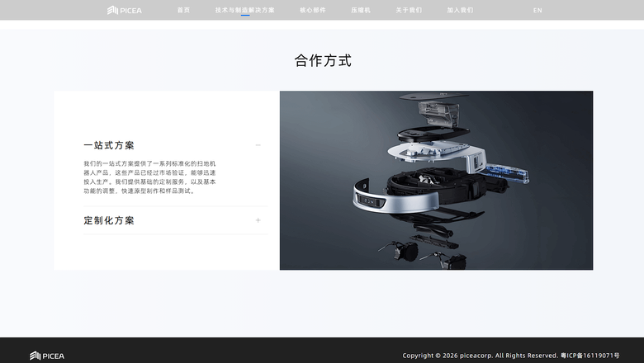Select the 技术与制造解决方案 menu item

point(244,10)
